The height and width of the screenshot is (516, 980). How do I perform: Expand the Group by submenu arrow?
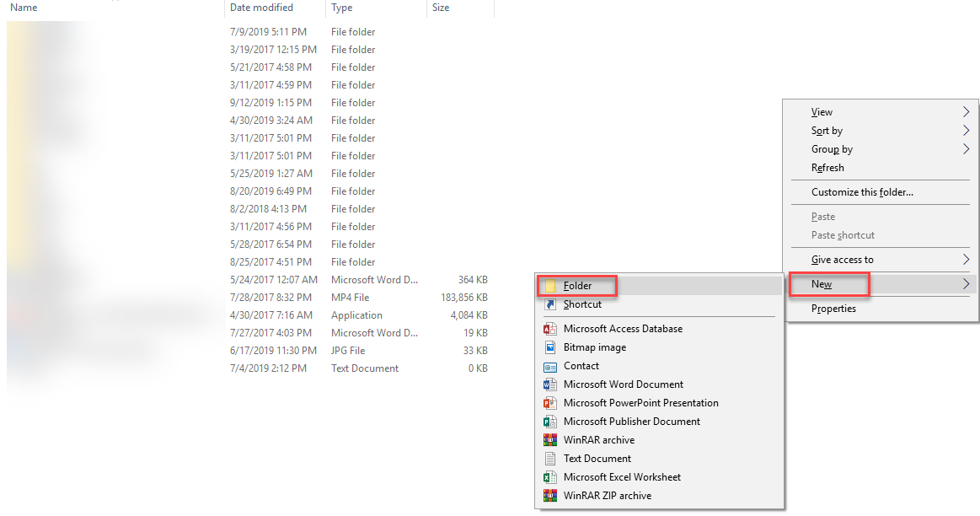[966, 149]
